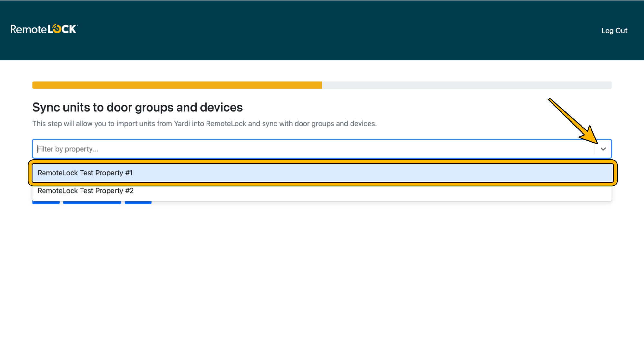Select the RemoteLock brand mark in header
The height and width of the screenshot is (341, 644).
(43, 29)
